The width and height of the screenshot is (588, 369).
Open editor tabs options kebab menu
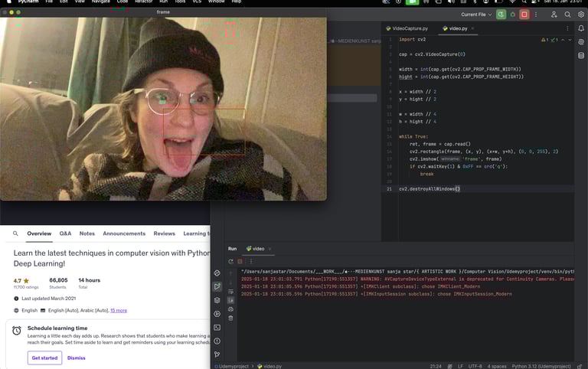click(x=567, y=28)
